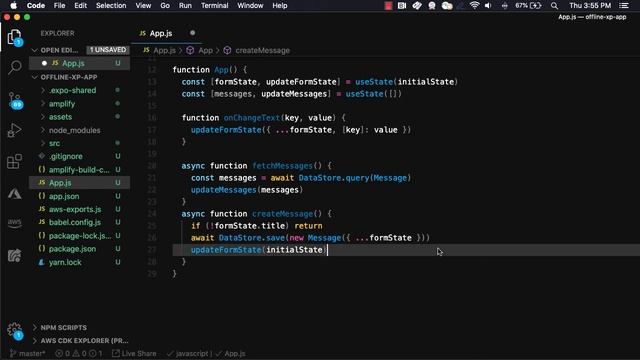
Task: Open the View menu
Action: pyautogui.click(x=143, y=6)
